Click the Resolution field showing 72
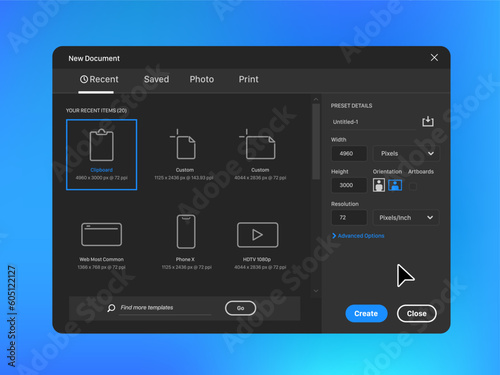The image size is (500, 375). (x=349, y=218)
